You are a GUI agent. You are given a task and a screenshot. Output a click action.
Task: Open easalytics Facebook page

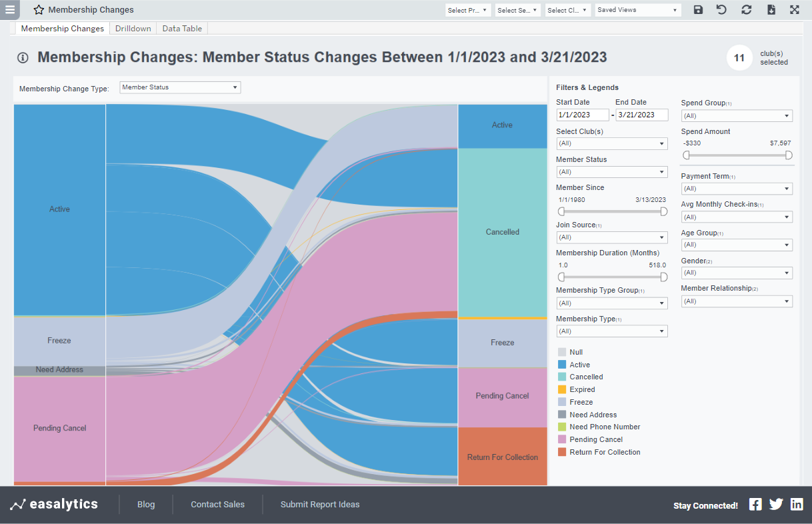pos(755,504)
